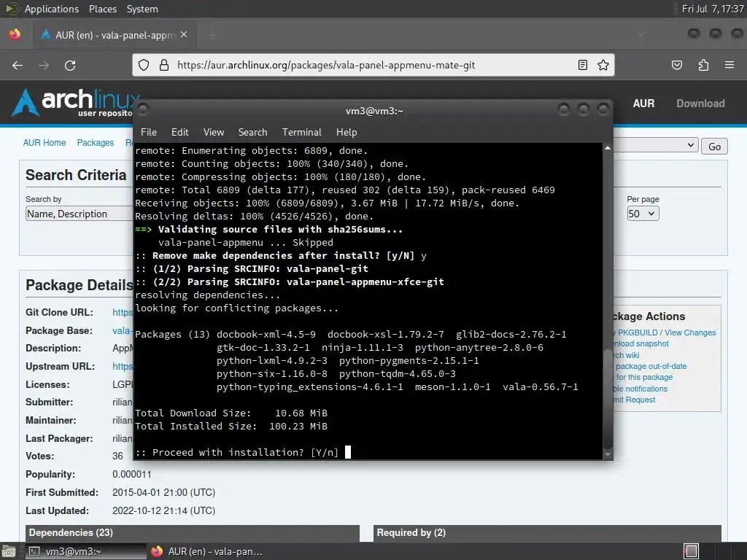
Task: Click the vote for this package link
Action: [x=643, y=377]
